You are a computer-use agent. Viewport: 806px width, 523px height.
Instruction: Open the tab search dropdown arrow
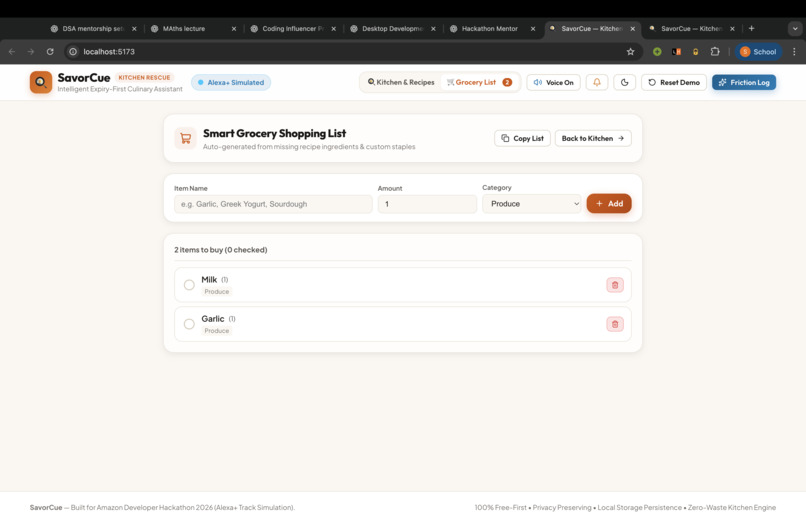pyautogui.click(x=795, y=29)
